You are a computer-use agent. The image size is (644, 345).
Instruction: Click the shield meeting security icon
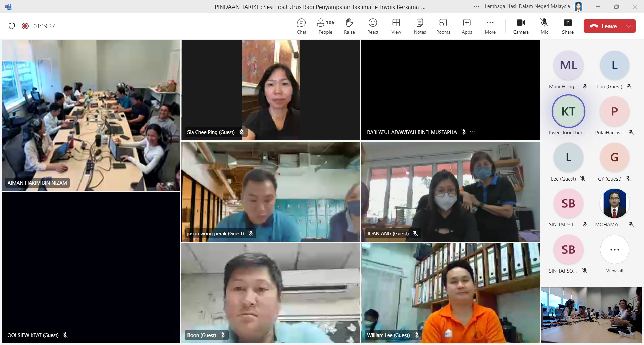(12, 26)
